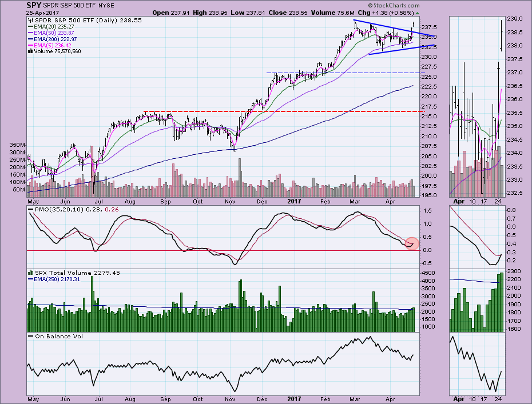Viewport: 532px width, 404px height.
Task: Click the EMA(5) 236.42 legend entry
Action: pos(50,45)
